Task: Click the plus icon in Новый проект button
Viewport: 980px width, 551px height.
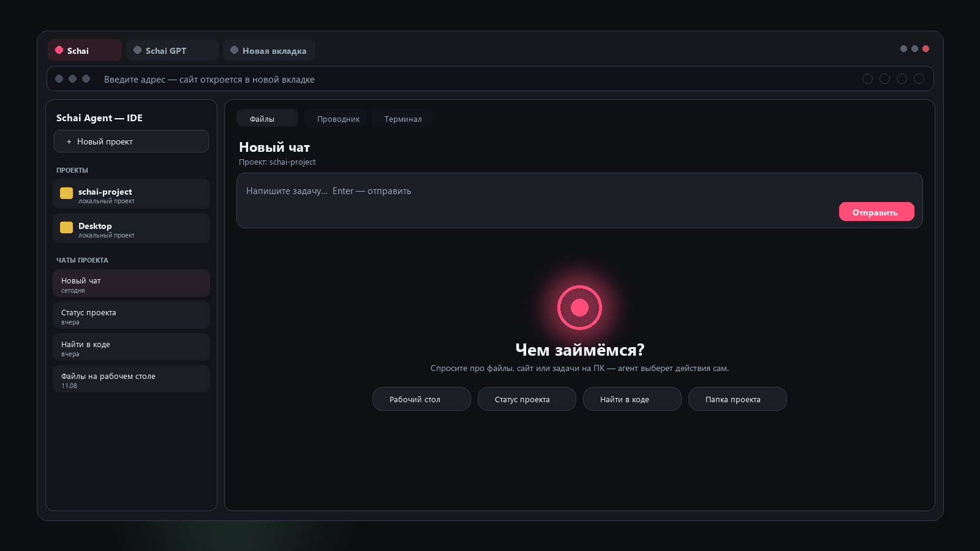Action: 69,141
